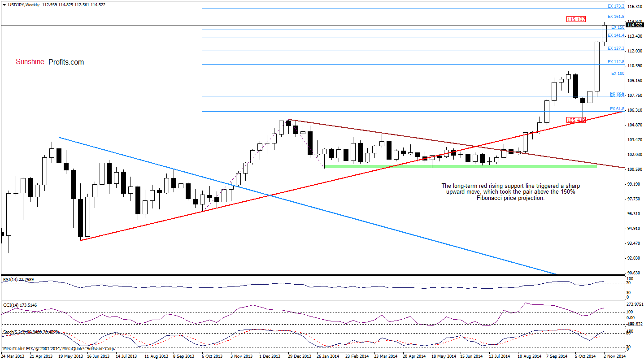Click the 97.750 value on price axis

[635, 199]
